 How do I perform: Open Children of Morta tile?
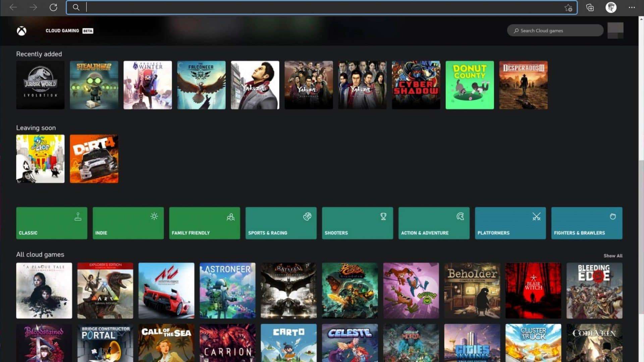(x=411, y=343)
